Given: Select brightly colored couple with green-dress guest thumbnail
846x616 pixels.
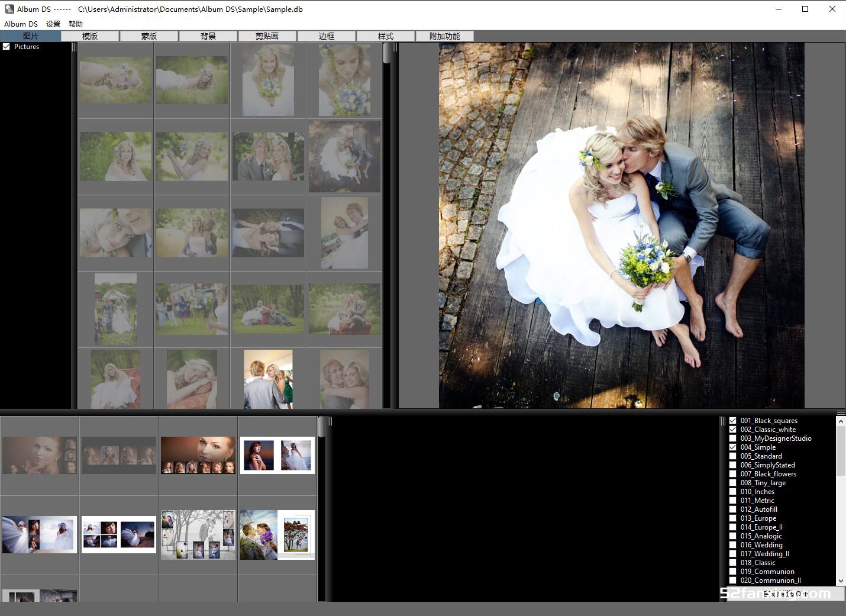Looking at the screenshot, I should (x=268, y=379).
